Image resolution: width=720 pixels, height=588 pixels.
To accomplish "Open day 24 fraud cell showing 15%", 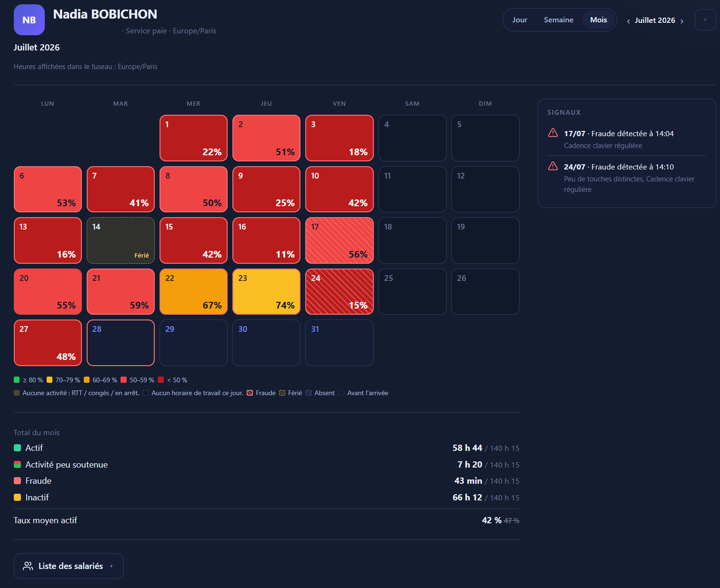I will pos(340,291).
